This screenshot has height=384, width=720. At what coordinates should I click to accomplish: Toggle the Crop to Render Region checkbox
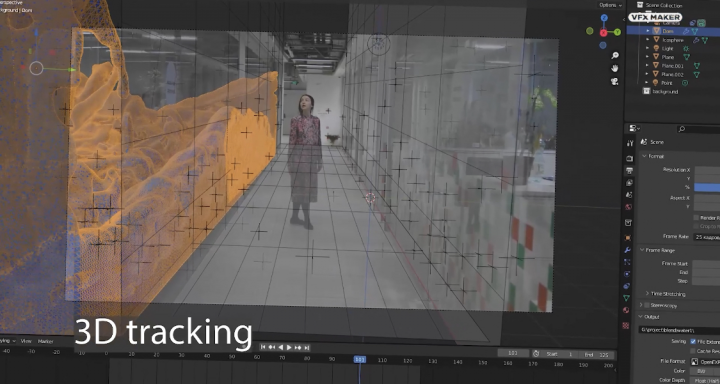point(696,226)
